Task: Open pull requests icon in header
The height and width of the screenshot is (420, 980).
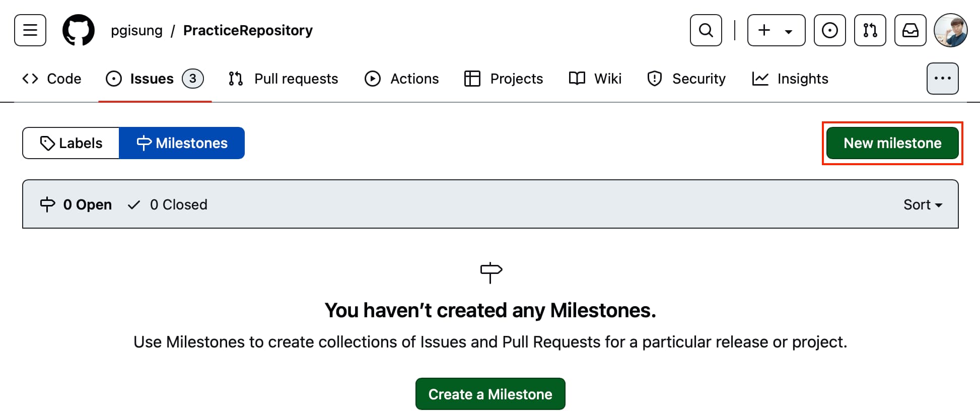Action: 870,30
